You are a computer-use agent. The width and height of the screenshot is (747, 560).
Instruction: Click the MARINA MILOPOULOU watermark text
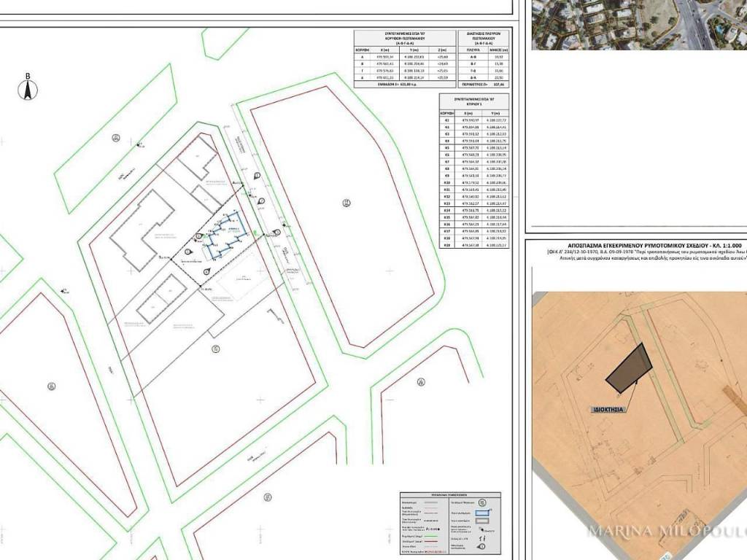(x=666, y=531)
